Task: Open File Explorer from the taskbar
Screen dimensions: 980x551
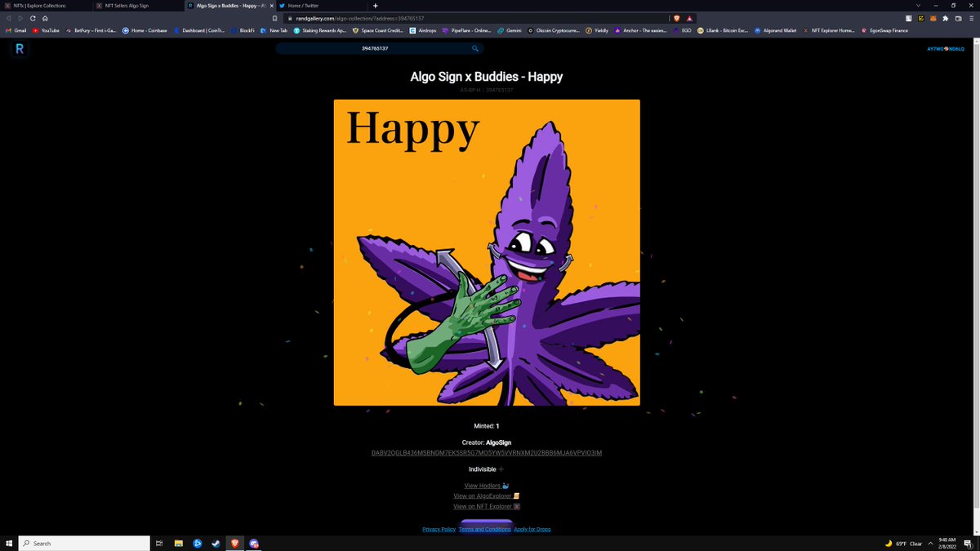Action: (x=177, y=543)
